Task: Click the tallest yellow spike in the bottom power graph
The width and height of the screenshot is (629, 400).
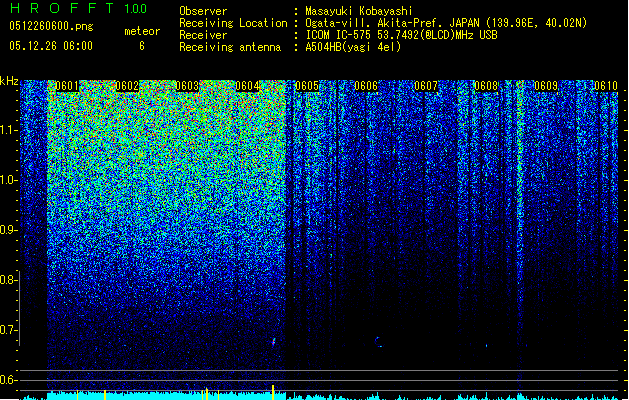Action: click(x=273, y=392)
